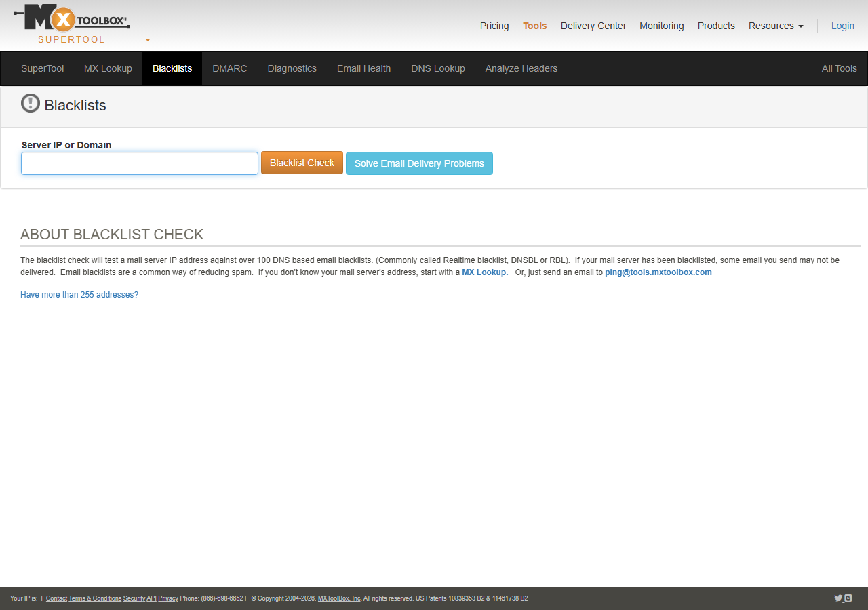
Task: Show All Tools list
Action: (x=840, y=68)
